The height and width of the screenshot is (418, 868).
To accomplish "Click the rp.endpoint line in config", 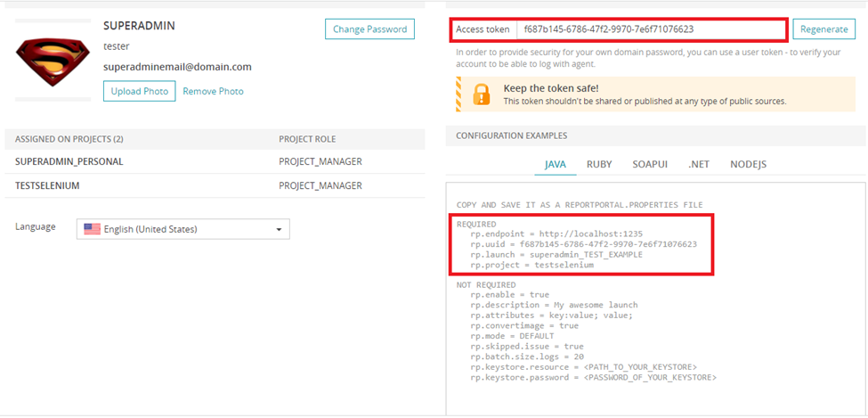I will pos(556,234).
